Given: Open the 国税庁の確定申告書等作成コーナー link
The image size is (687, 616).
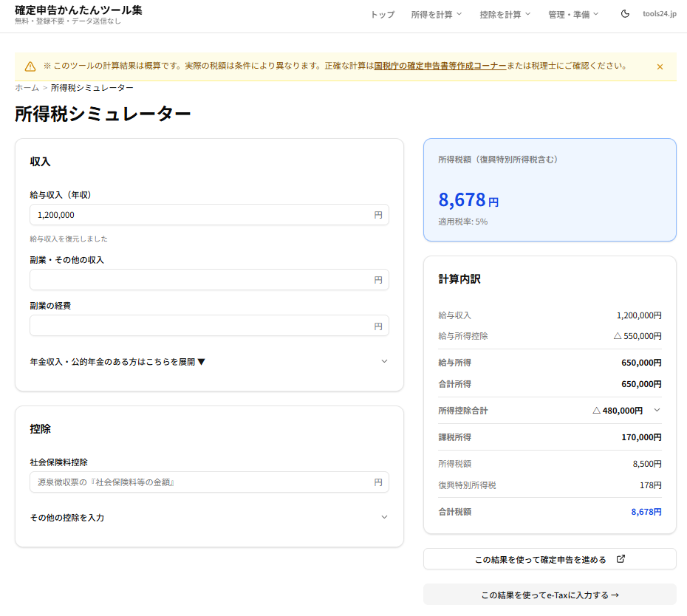Looking at the screenshot, I should 440,66.
